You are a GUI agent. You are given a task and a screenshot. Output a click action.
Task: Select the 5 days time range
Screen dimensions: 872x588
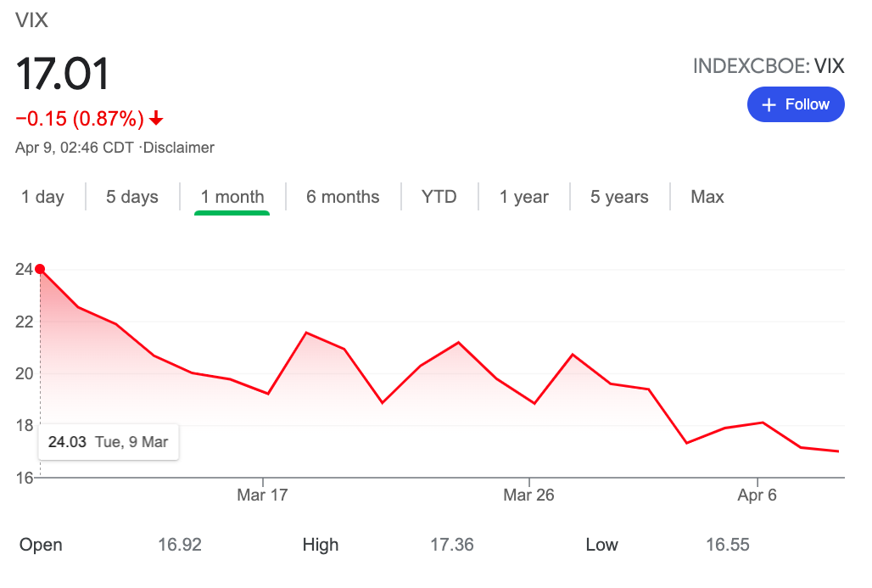point(132,197)
